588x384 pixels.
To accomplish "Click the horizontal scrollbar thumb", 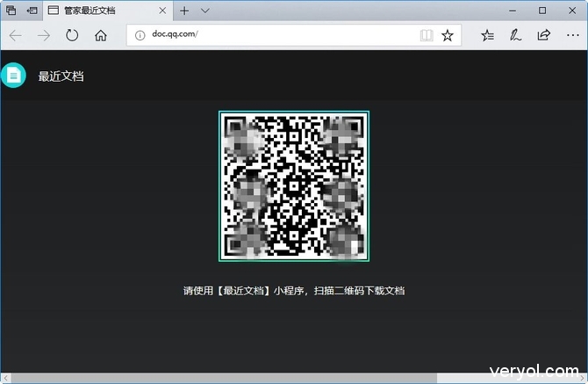I will (x=224, y=378).
